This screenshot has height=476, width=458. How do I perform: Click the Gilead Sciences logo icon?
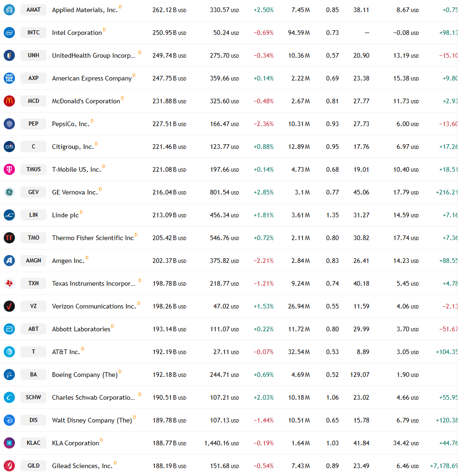(9, 466)
